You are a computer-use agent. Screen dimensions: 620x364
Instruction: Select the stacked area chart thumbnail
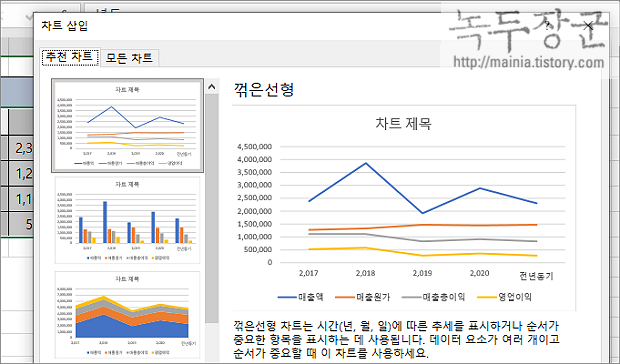[127, 315]
